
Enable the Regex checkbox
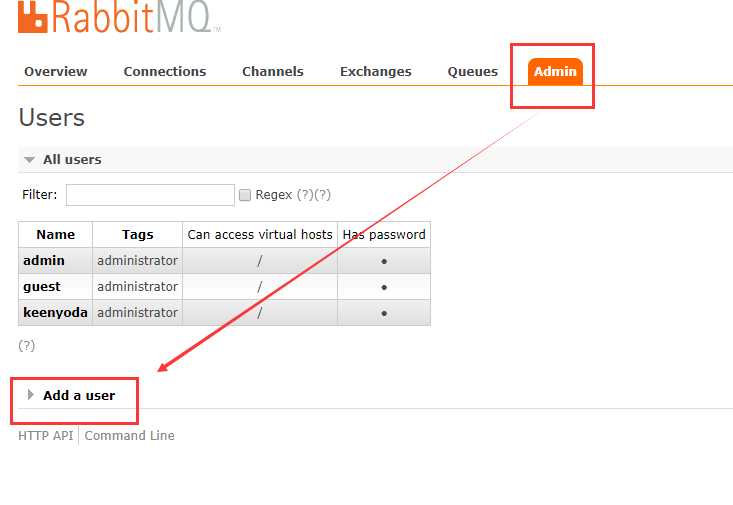[244, 195]
